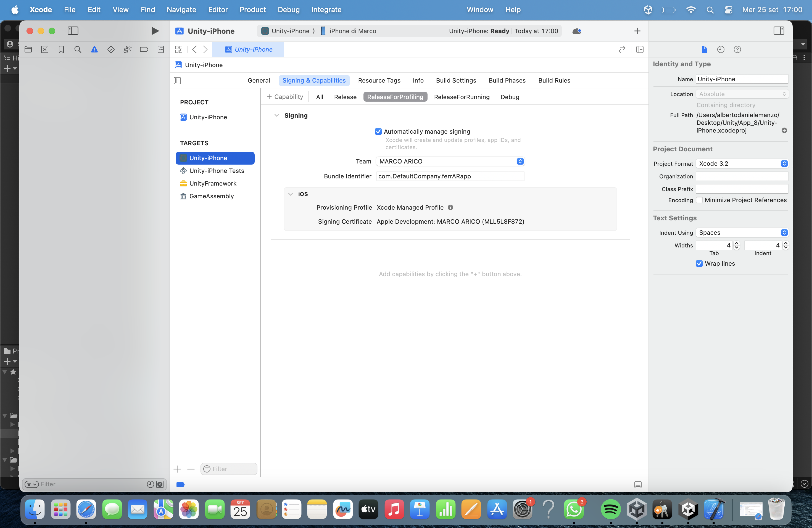Select the Release configuration filter

(345, 97)
